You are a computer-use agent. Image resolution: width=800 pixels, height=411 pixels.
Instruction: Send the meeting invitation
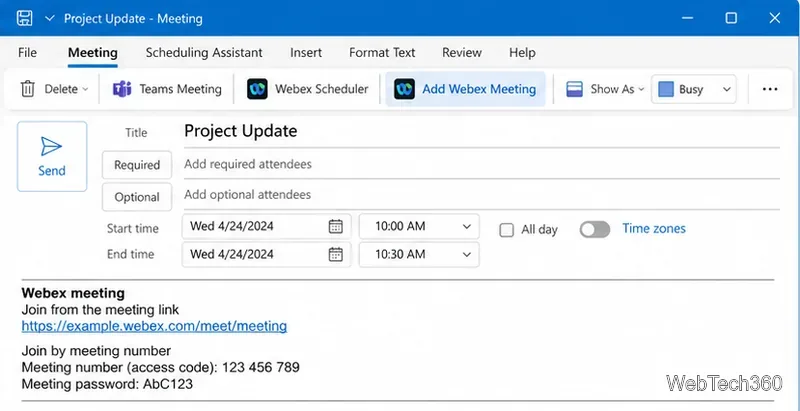(x=52, y=157)
